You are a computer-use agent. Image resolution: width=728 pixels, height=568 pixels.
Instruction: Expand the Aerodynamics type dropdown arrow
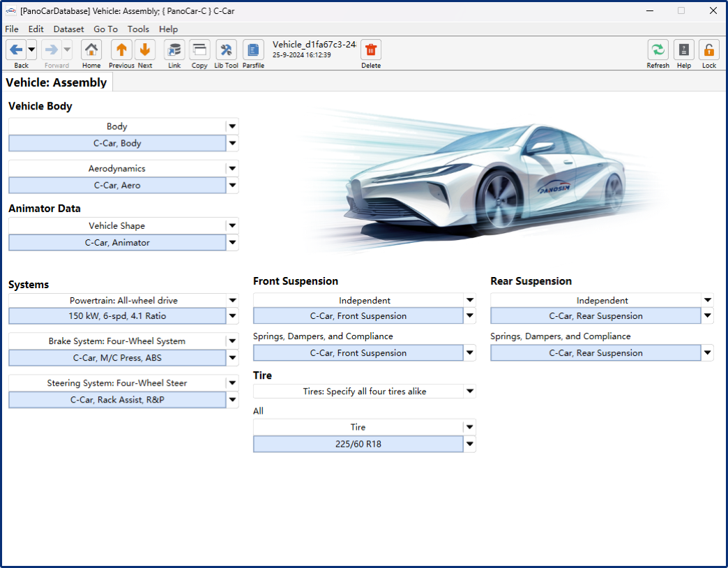coord(232,169)
